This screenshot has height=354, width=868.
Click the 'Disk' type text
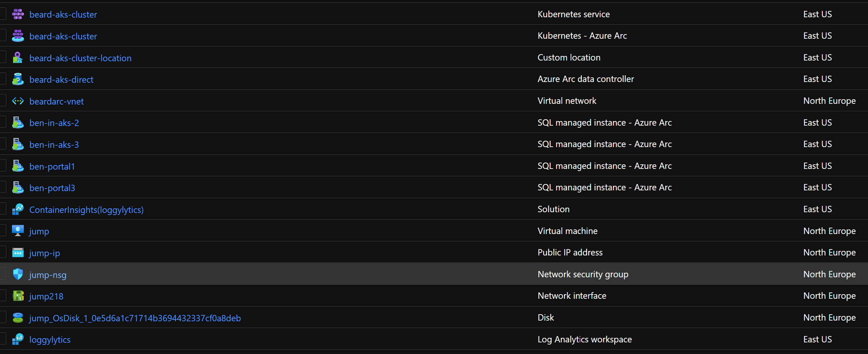point(546,317)
